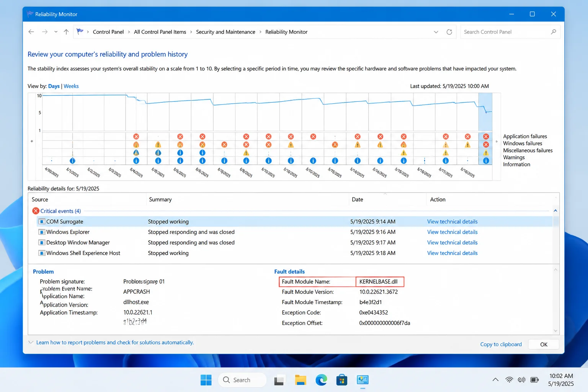
Task: Open taskbar clock showing 10:02 AM
Action: point(561,380)
